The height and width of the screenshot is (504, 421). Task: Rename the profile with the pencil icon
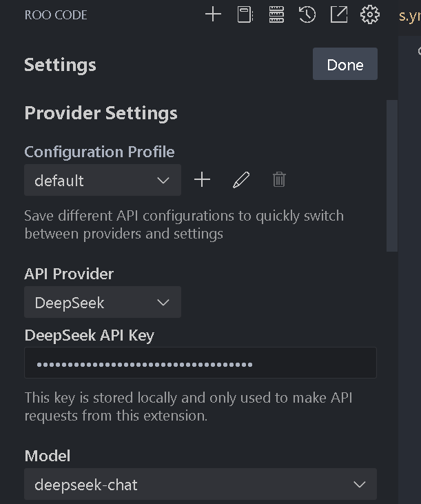240,180
